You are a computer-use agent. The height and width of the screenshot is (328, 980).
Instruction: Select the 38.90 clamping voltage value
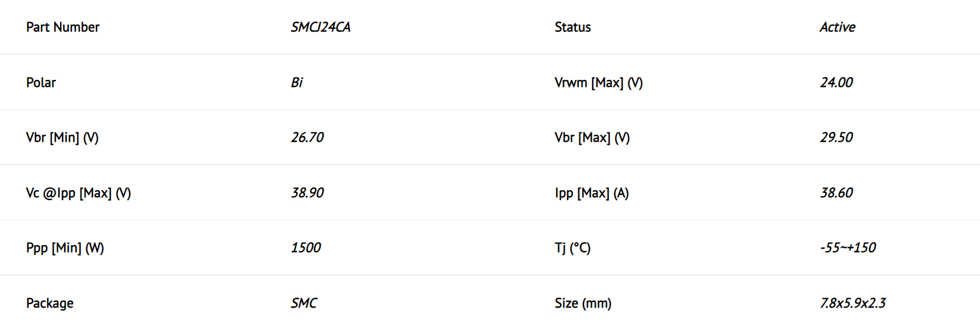click(x=307, y=193)
